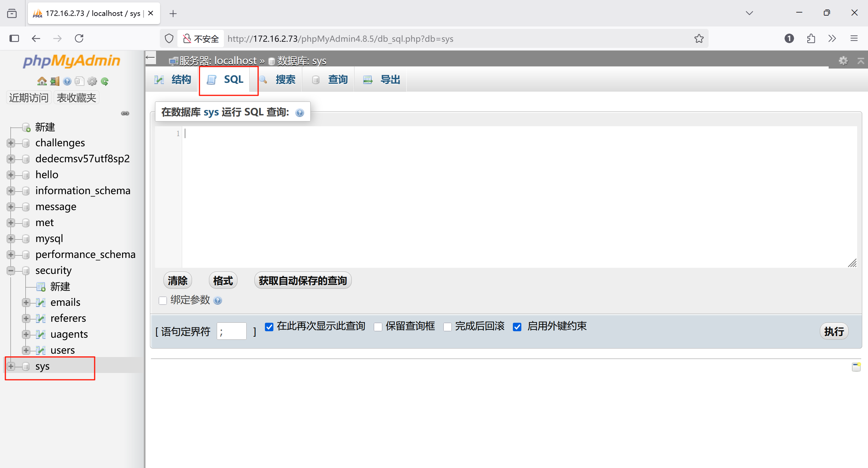Switch to the 结构 tab
Image resolution: width=868 pixels, height=468 pixels.
coord(172,79)
